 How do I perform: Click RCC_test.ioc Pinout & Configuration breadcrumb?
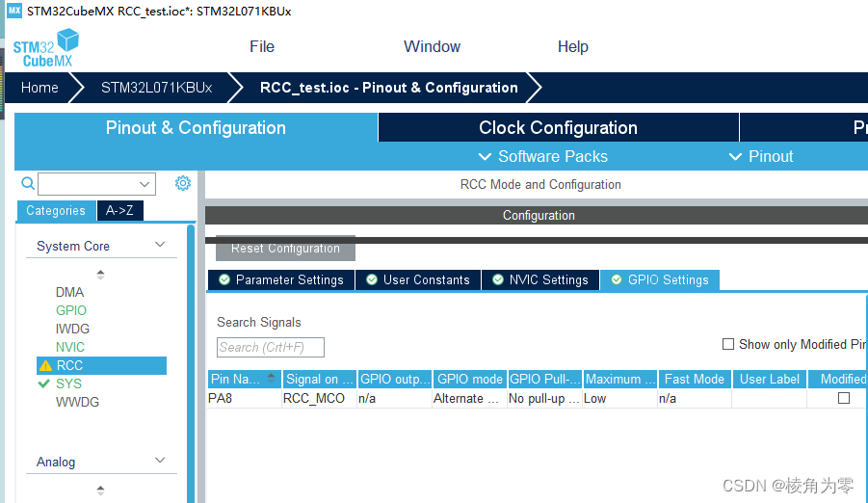(389, 88)
